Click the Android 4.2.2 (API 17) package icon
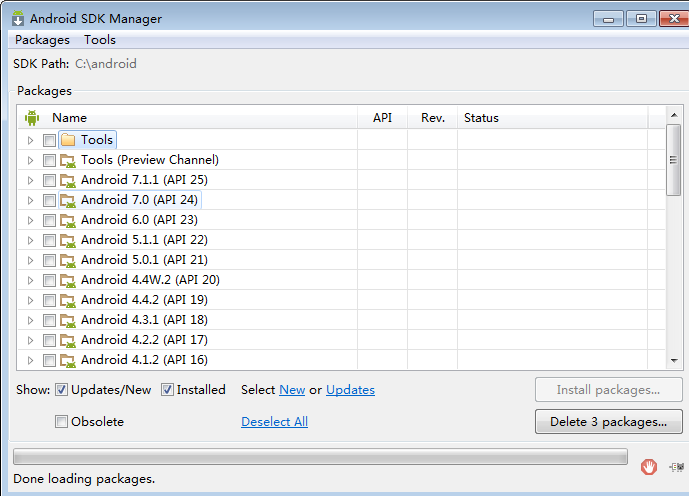Viewport: 689px width, 496px height. pos(68,340)
